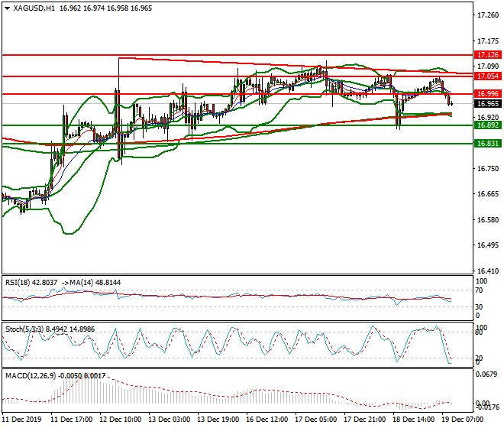The height and width of the screenshot is (428, 504).
Task: Select the green 16.892 support level label
Action: 488,125
